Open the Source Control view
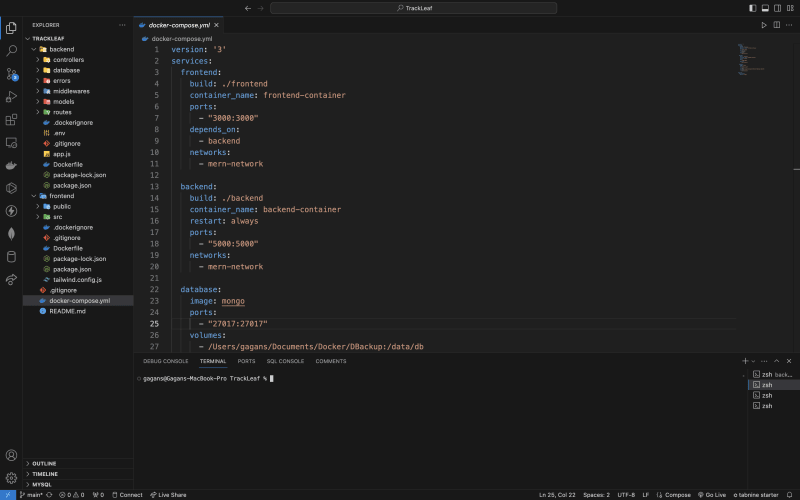800x500 pixels. pos(11,74)
